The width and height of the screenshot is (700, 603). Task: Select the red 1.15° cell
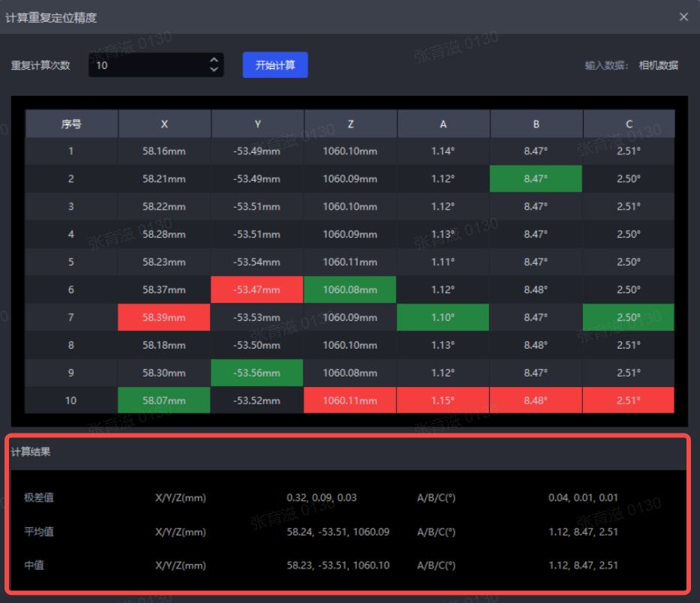tap(443, 400)
